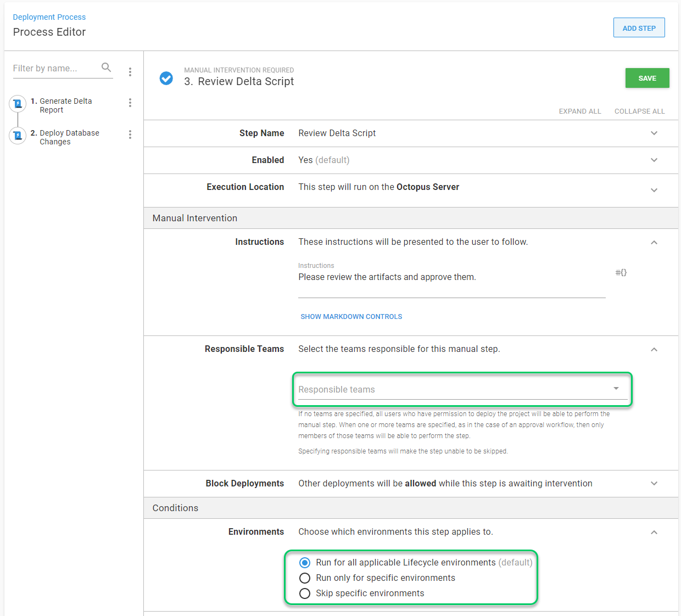Open overflow menu for Generate Delta Report step

tap(130, 103)
